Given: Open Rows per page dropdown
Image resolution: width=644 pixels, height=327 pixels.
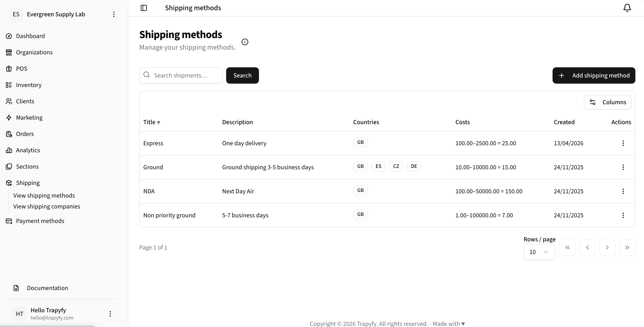Looking at the screenshot, I should pyautogui.click(x=539, y=252).
